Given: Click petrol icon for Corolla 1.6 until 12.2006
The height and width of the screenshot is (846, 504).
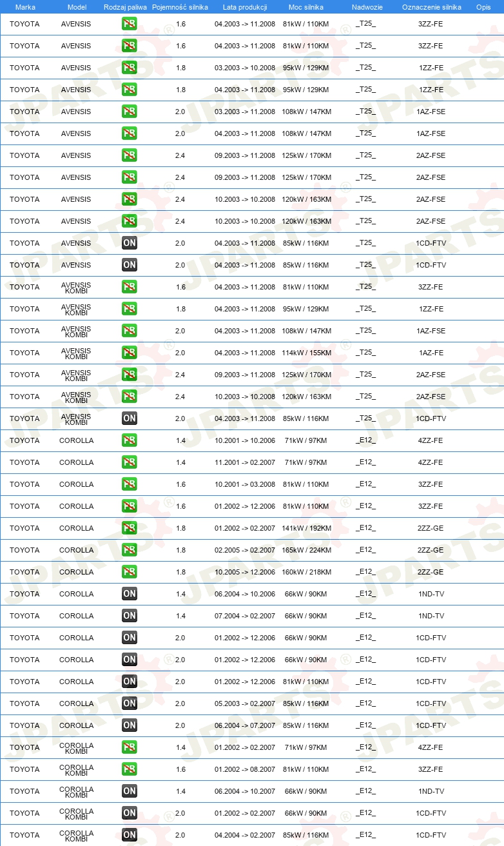Looking at the screenshot, I should click(x=130, y=506).
